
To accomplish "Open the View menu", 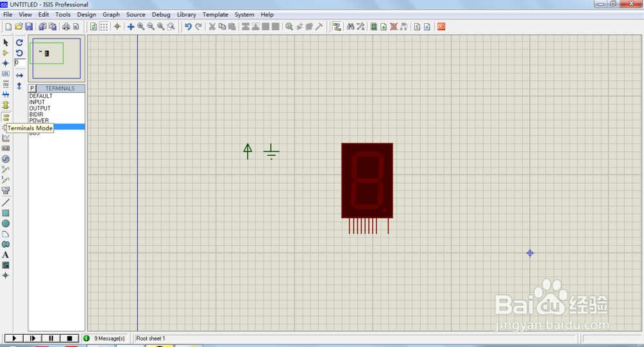I will (x=25, y=14).
